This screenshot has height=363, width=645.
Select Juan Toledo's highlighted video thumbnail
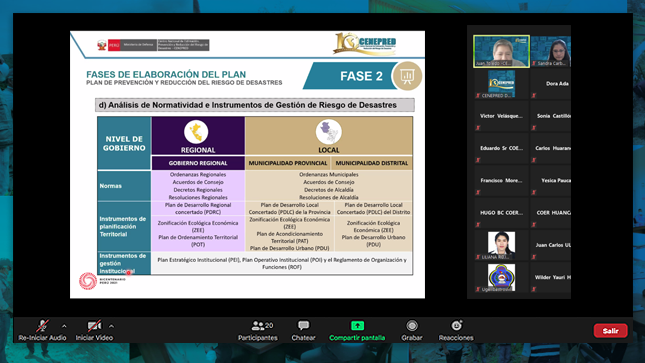click(501, 51)
